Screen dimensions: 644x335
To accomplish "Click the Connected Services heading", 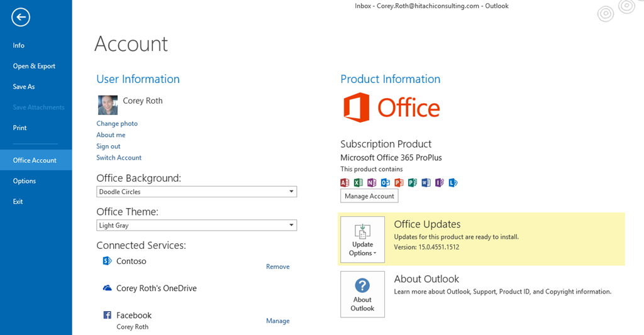I will (142, 246).
